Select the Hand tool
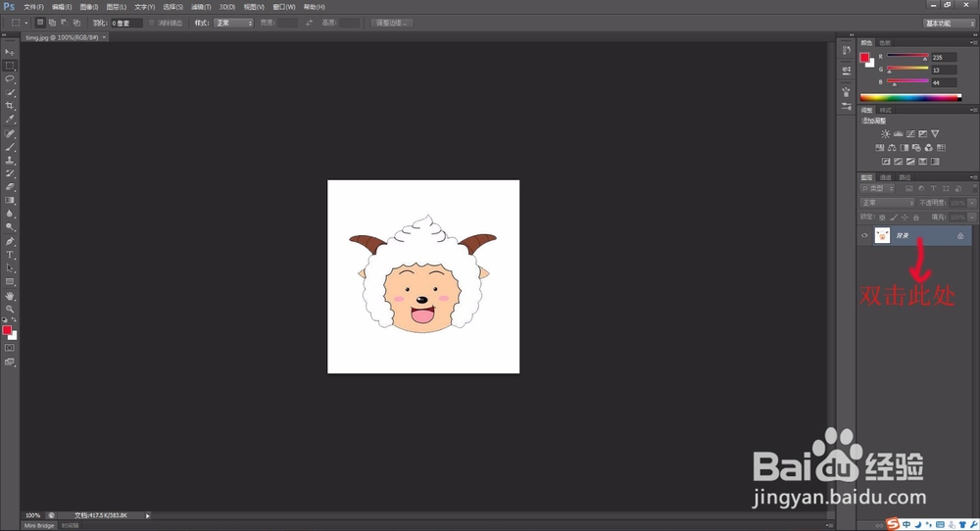Image resolution: width=980 pixels, height=531 pixels. (x=10, y=296)
